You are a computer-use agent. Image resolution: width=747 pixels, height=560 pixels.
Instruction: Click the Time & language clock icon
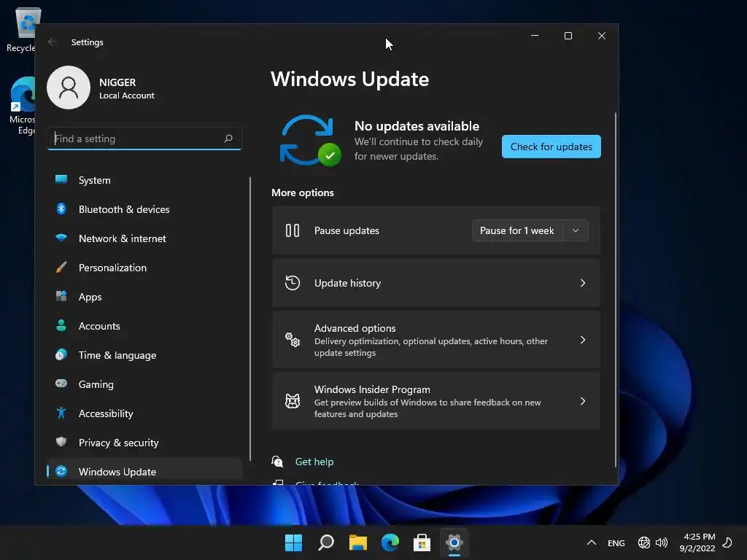tap(61, 355)
